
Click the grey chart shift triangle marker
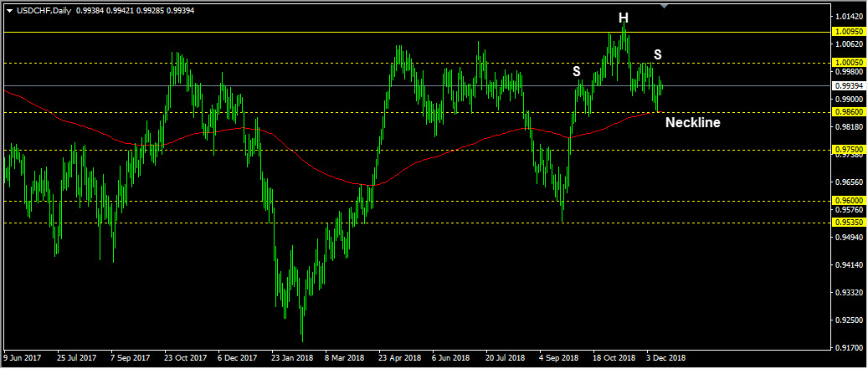665,6
